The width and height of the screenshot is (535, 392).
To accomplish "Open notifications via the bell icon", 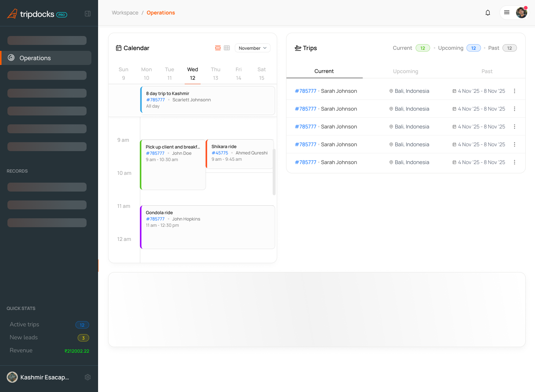I will (488, 12).
